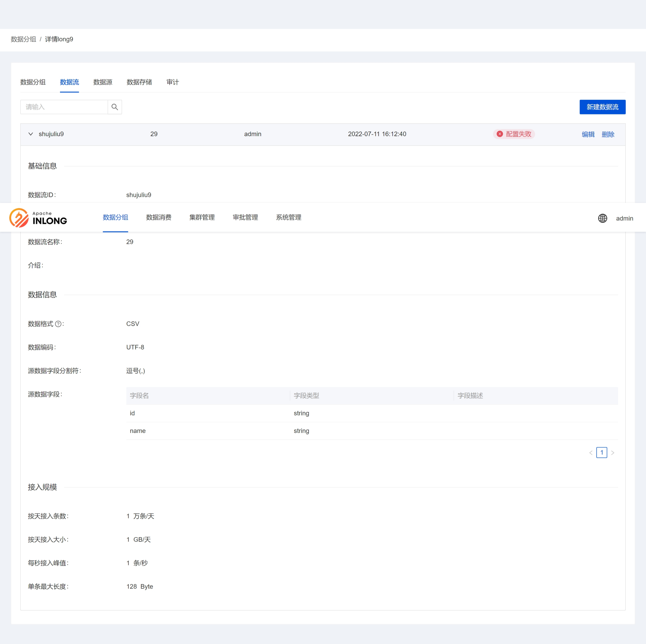The height and width of the screenshot is (644, 646).
Task: Click the 新建数据流 button
Action: pos(602,107)
